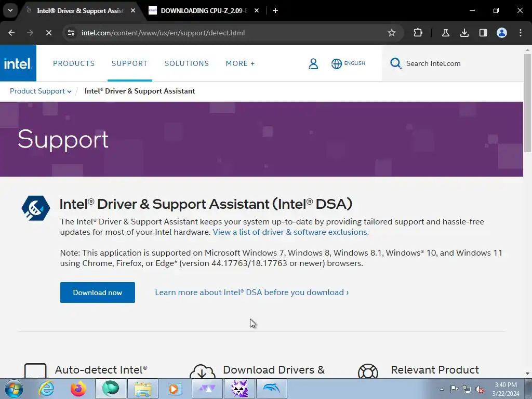
Task: Toggle the Chrome side panel icon
Action: [483, 33]
